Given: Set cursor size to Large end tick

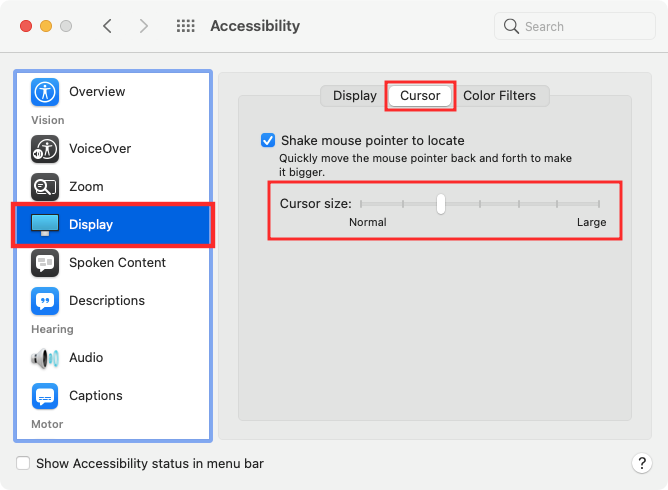Looking at the screenshot, I should [599, 204].
